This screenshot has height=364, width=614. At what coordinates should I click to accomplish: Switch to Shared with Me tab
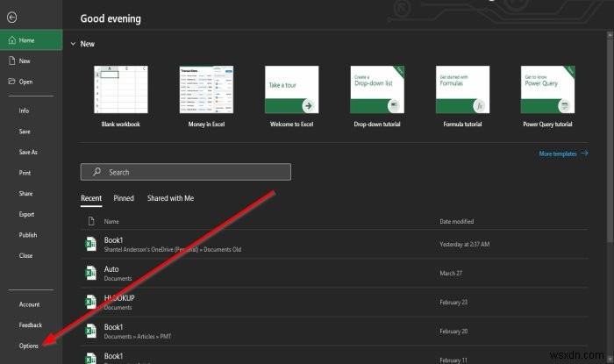tap(171, 198)
